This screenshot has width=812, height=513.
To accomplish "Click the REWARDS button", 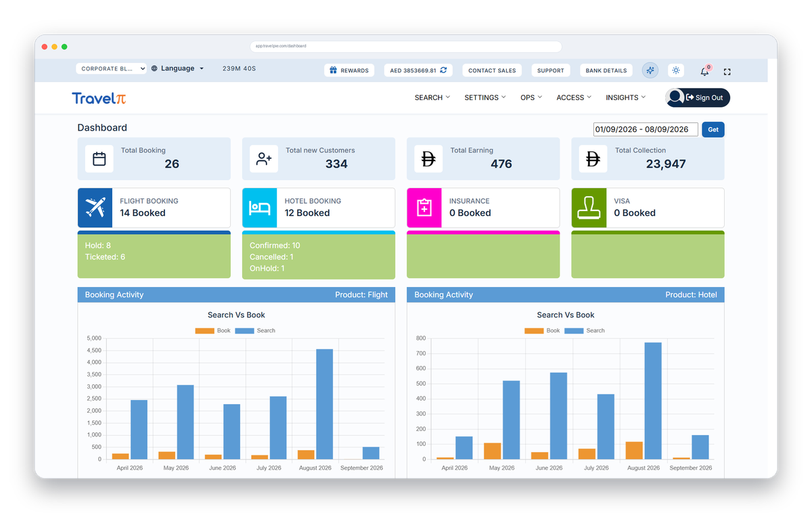I will point(349,70).
